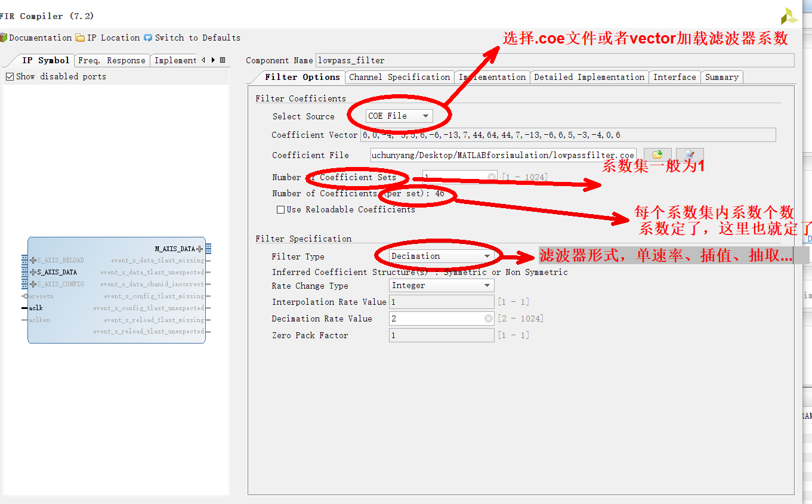
Task: Select the aclk port on the symbol
Action: (36, 308)
